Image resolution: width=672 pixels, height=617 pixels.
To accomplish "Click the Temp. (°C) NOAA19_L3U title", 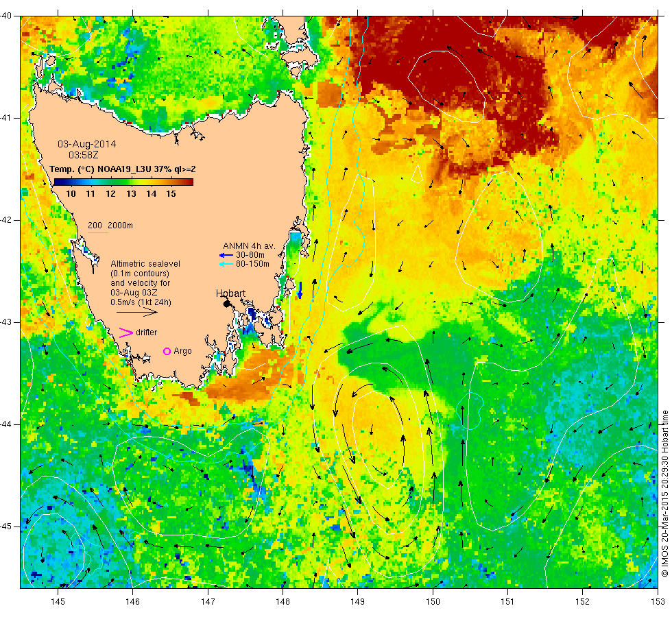I will coord(123,169).
